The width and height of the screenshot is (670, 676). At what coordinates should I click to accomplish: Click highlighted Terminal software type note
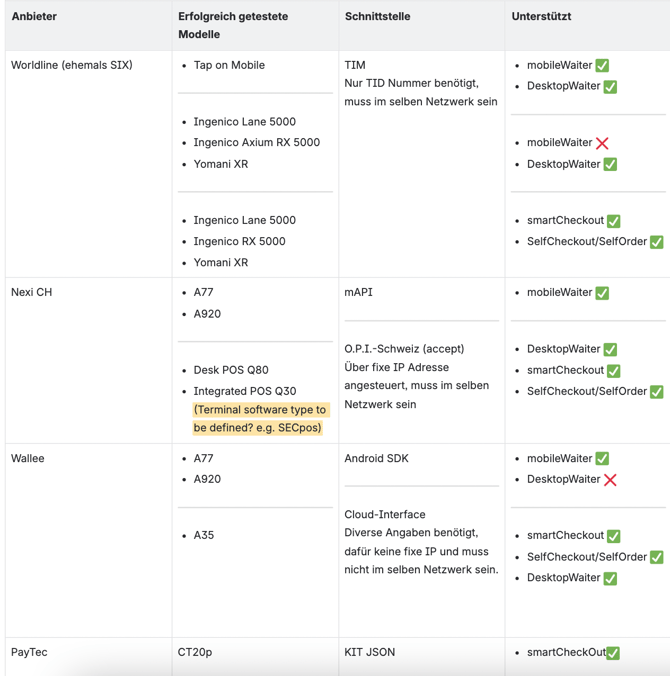coord(260,419)
